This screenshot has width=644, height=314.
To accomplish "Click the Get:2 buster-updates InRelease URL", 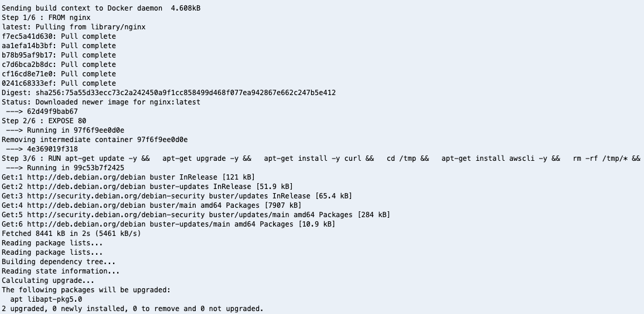I will pos(139,187).
